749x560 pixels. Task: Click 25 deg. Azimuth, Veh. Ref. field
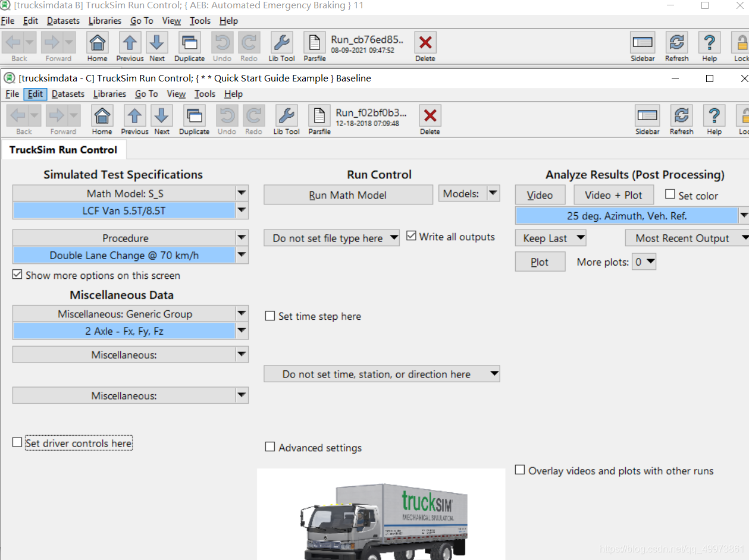click(626, 216)
